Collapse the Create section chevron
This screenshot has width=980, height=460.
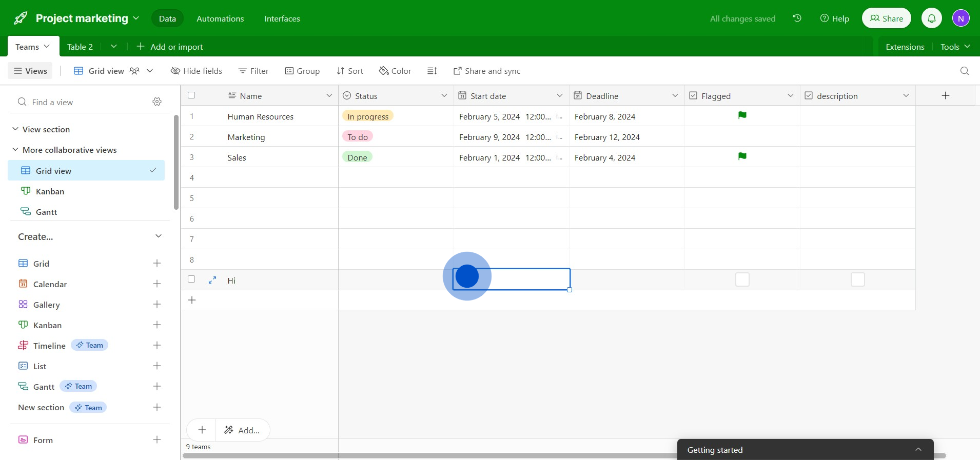158,236
